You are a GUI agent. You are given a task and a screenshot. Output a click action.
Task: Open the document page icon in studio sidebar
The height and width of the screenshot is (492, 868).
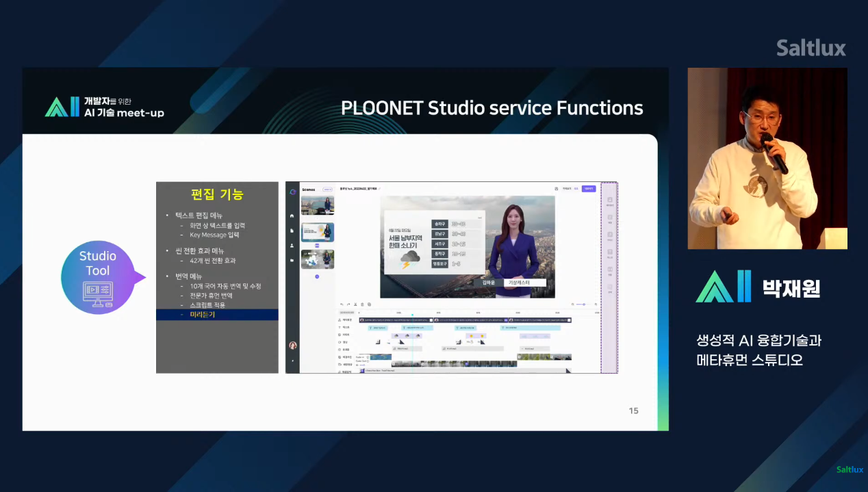coord(292,231)
